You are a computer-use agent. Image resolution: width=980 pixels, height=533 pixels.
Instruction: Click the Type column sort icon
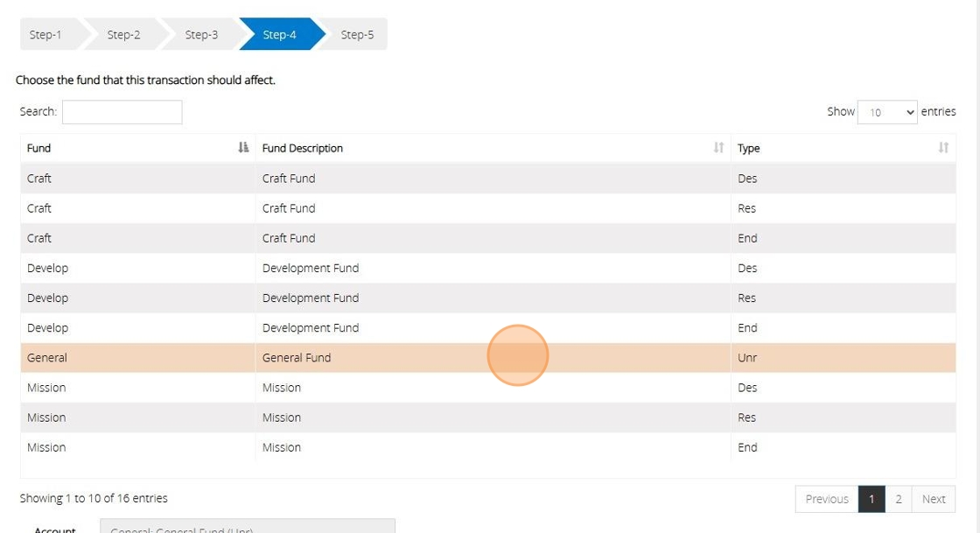(942, 148)
